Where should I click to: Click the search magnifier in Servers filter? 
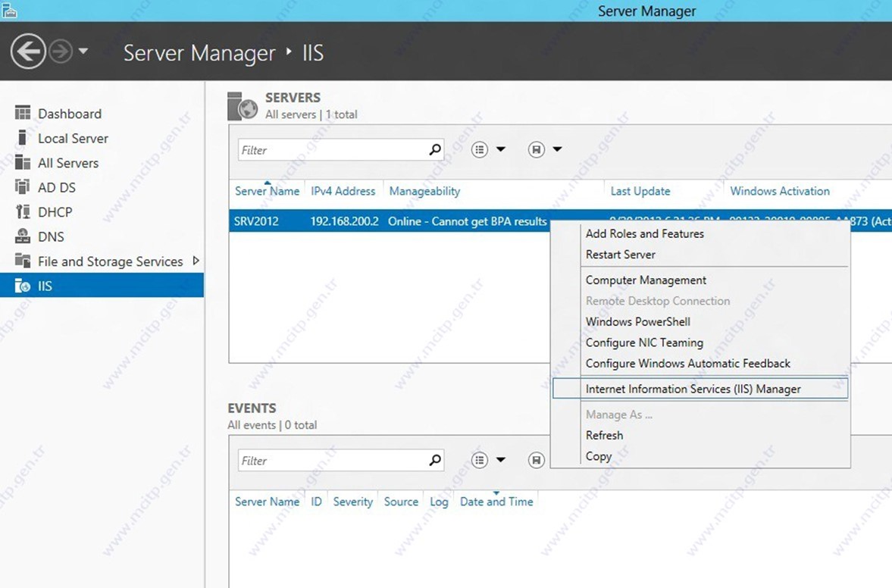click(x=434, y=149)
